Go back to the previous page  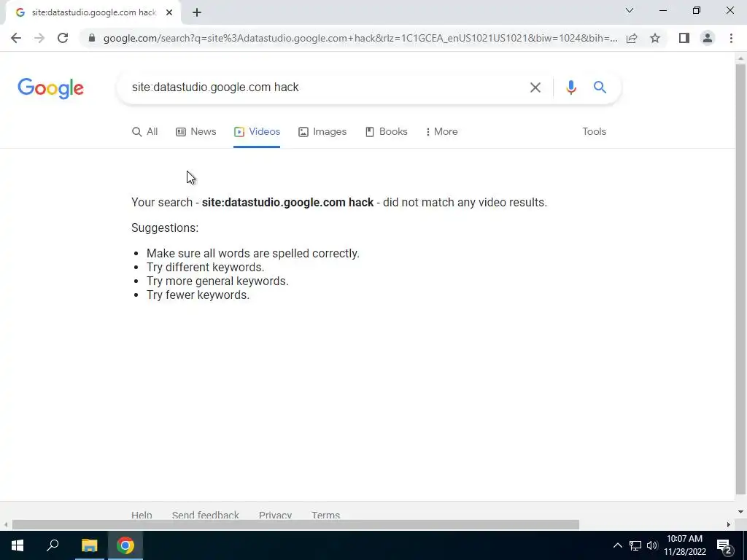pyautogui.click(x=16, y=38)
